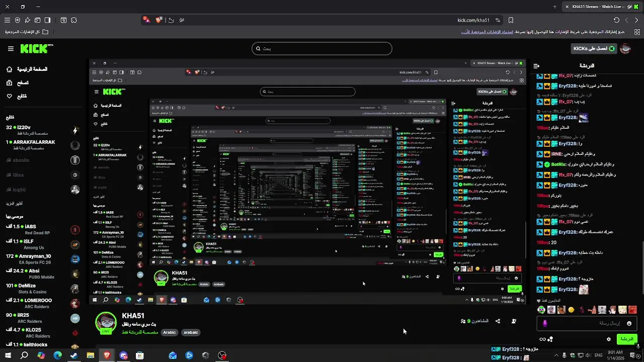Open the Brave Shields lion icon
This screenshot has height=362, width=644.
point(159,20)
